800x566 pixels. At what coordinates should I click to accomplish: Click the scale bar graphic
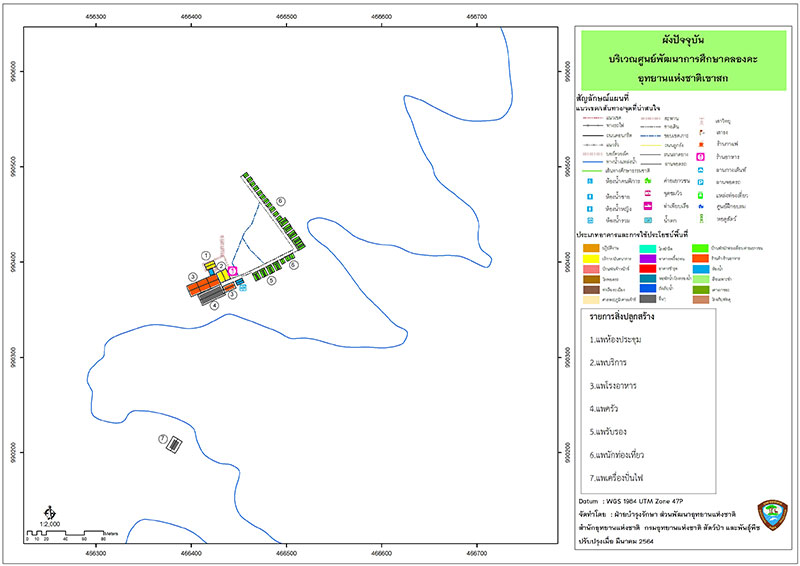[x=66, y=533]
